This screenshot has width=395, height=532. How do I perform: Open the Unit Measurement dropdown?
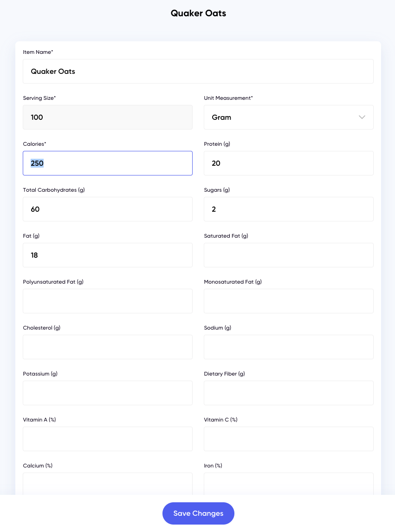coord(288,117)
